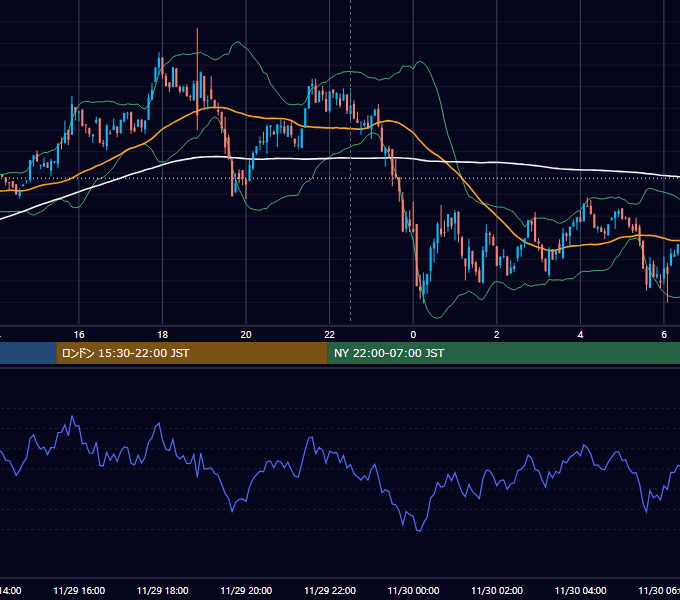This screenshot has width=680, height=600.
Task: Select the NY 22:00-07:00 JST session bar
Action: 503,353
